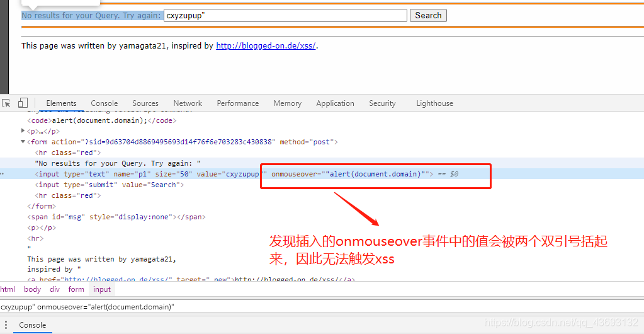Click the Search submit button
The height and width of the screenshot is (334, 644).
tap(428, 16)
